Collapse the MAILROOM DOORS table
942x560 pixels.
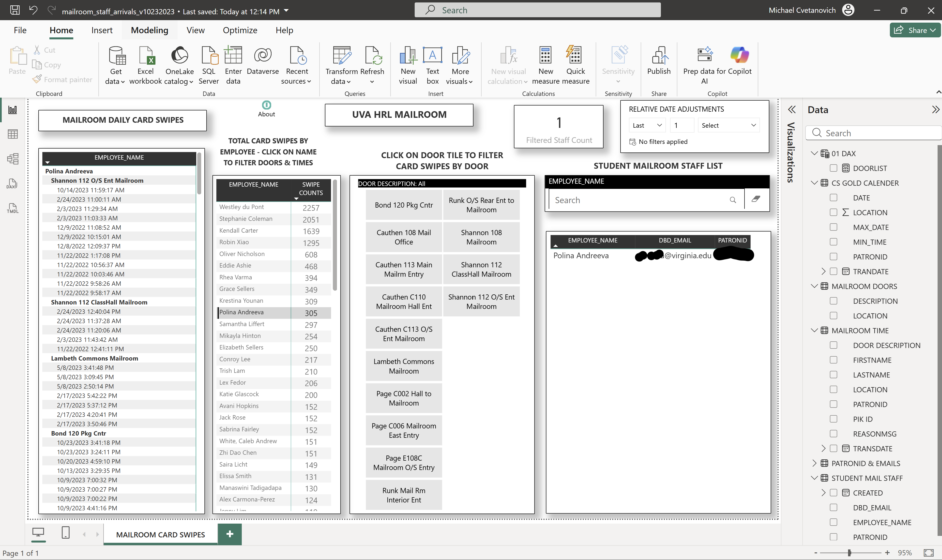point(814,286)
